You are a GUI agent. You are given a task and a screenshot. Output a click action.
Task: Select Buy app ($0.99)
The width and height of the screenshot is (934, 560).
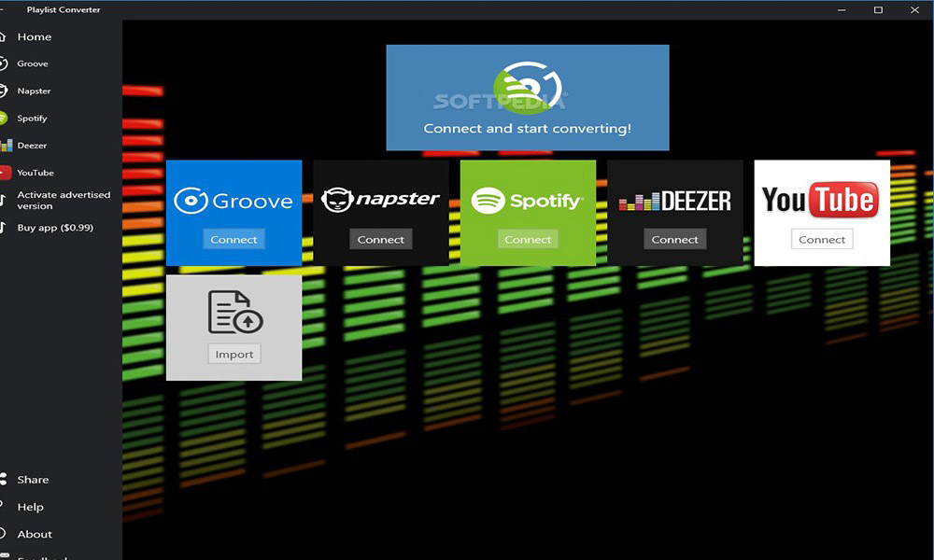[55, 228]
